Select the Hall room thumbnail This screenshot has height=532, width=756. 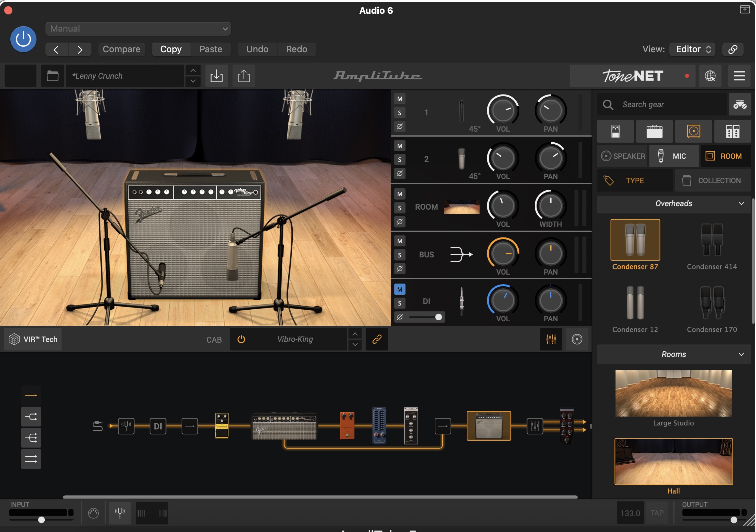tap(674, 462)
